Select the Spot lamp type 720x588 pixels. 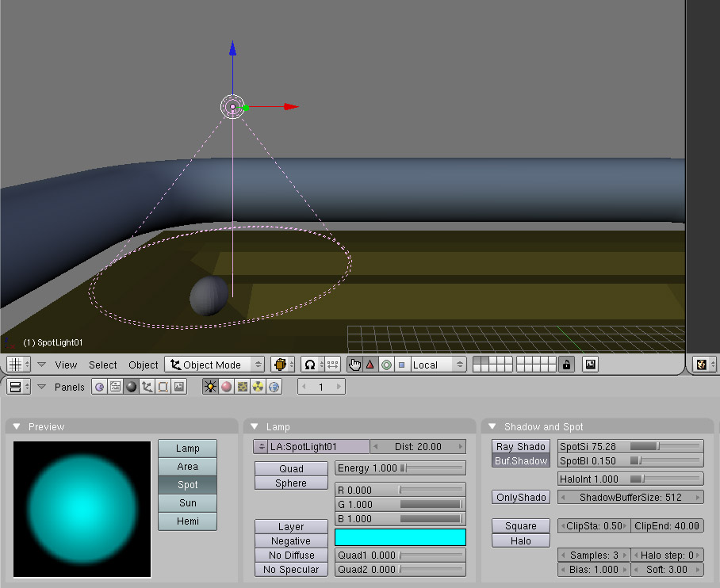(187, 485)
